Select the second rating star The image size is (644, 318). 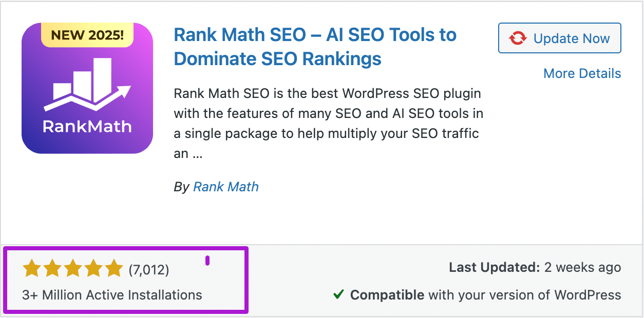pos(52,268)
